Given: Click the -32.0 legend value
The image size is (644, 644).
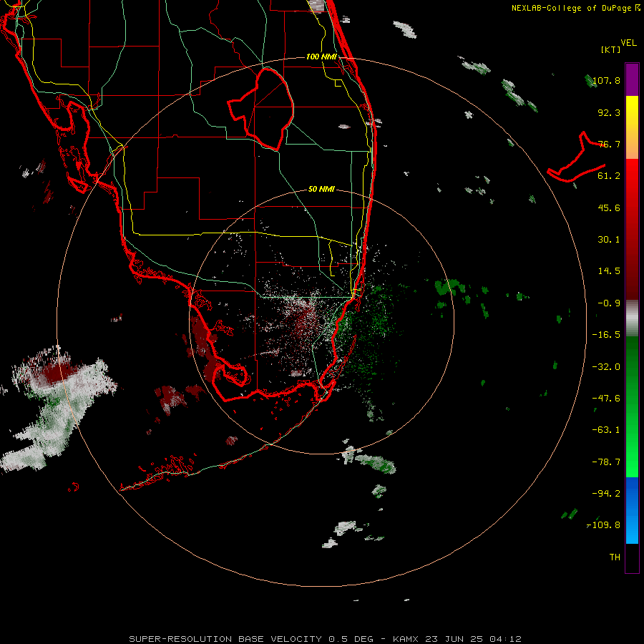Looking at the screenshot, I should [606, 367].
